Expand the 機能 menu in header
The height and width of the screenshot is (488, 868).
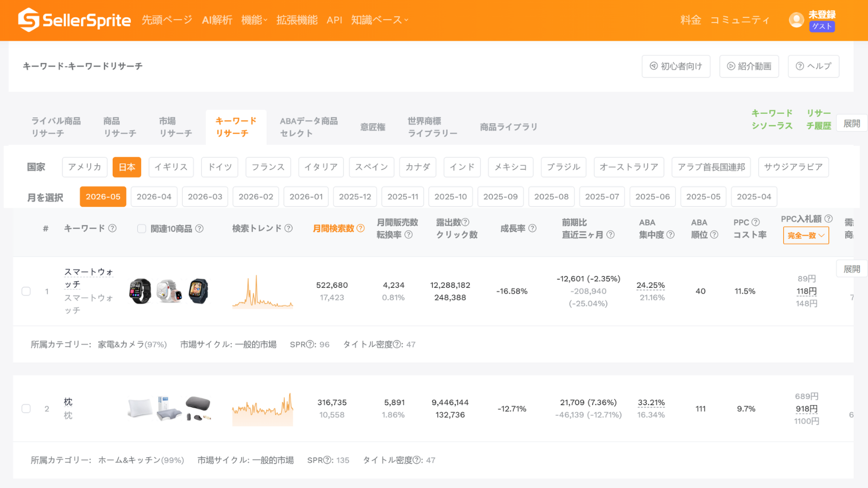tap(254, 20)
